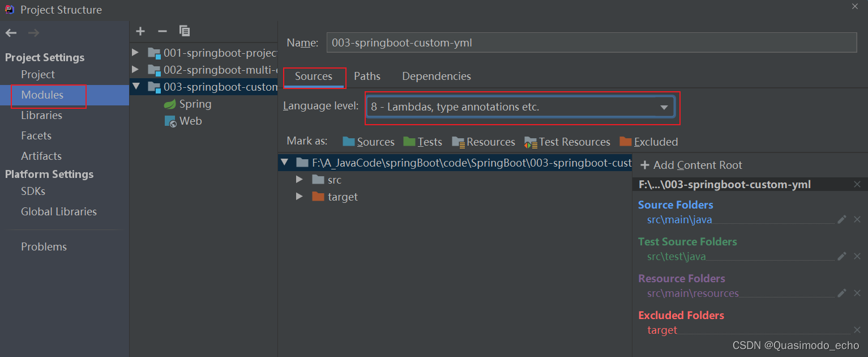
Task: Mark folder as Sources
Action: 368,142
